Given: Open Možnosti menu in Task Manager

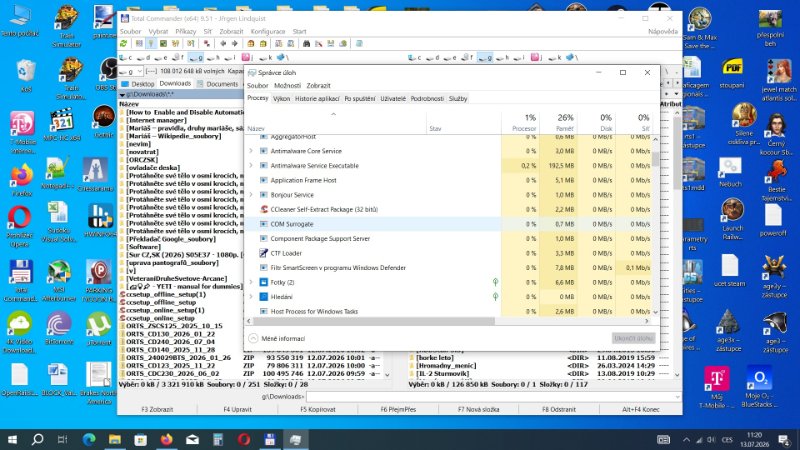Looking at the screenshot, I should (x=287, y=86).
